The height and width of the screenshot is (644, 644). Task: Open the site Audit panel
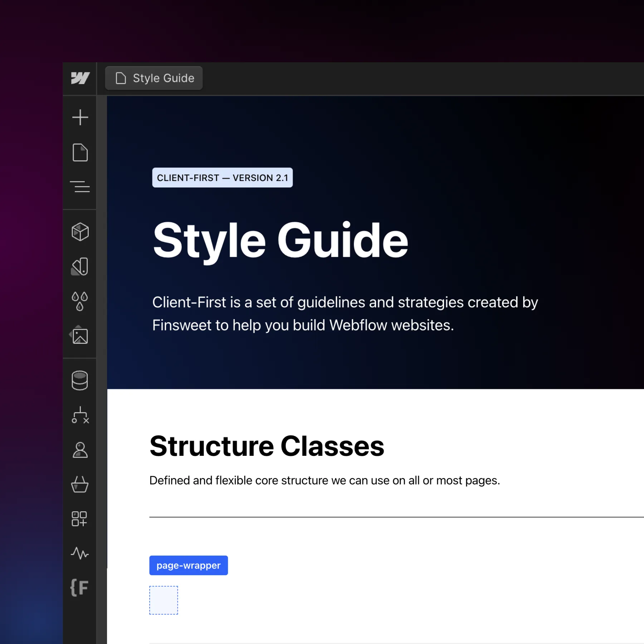click(x=80, y=554)
